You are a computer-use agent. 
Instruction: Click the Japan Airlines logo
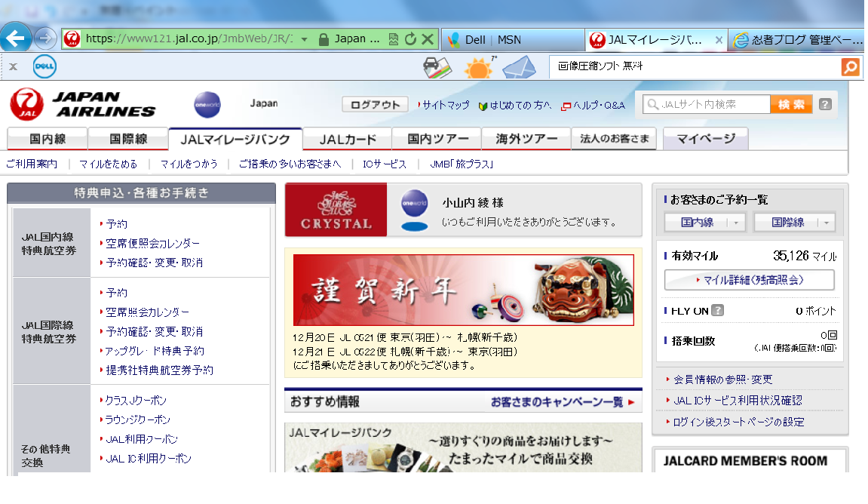[82, 104]
